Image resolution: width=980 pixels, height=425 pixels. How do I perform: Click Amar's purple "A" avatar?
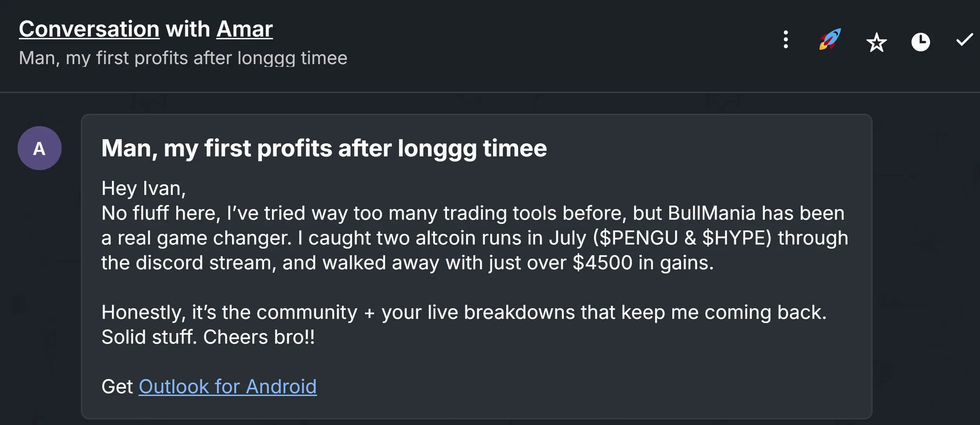click(x=40, y=148)
